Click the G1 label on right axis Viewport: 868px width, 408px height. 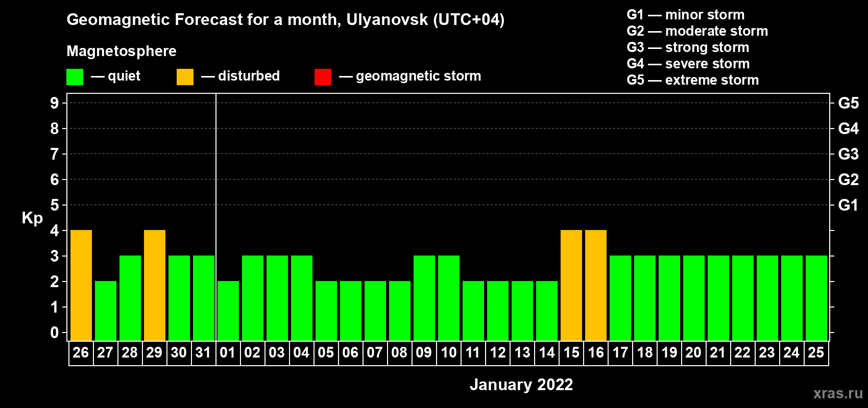pyautogui.click(x=848, y=205)
